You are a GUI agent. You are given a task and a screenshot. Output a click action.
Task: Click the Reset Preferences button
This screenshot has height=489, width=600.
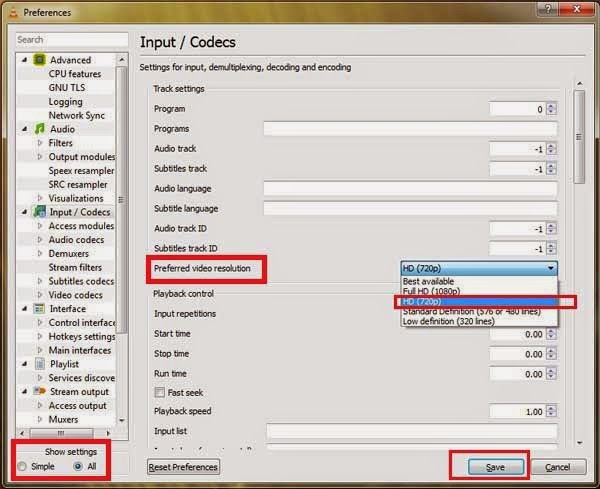coord(183,467)
